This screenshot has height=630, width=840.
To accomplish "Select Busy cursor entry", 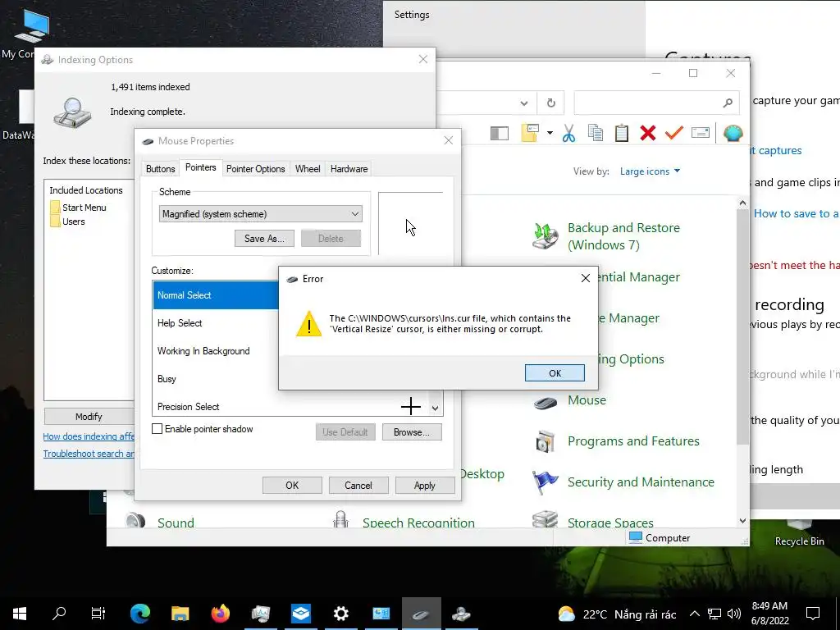I will pos(216,379).
